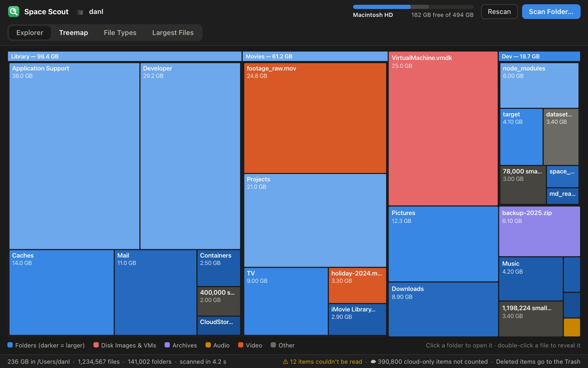Open the File Types tab
Viewport: 588px width, 368px height.
[120, 33]
